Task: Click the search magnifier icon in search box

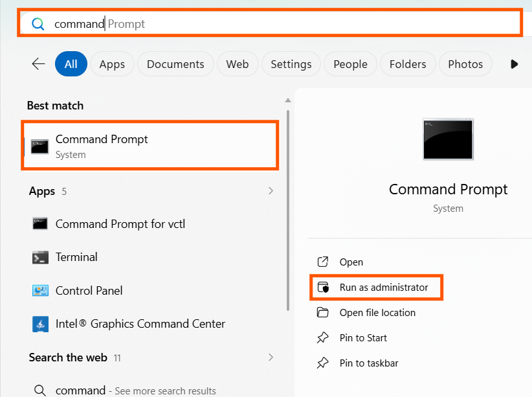Action: coord(38,24)
